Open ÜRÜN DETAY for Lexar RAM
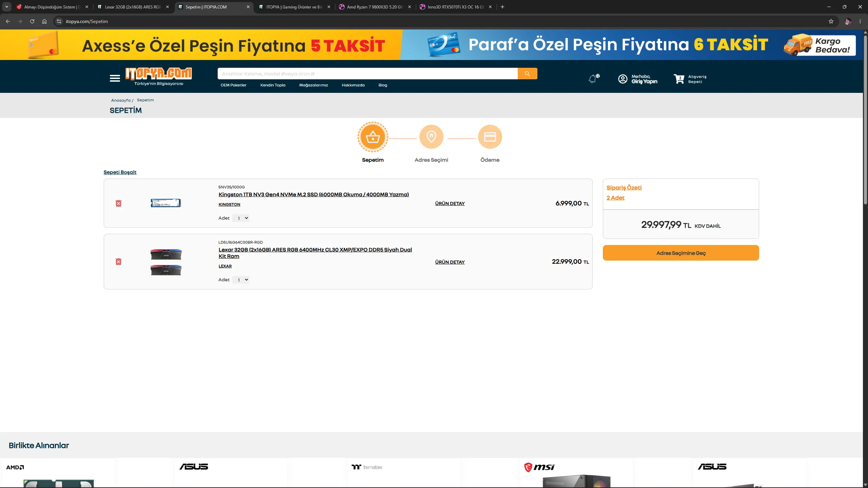Image resolution: width=868 pixels, height=488 pixels. (450, 262)
